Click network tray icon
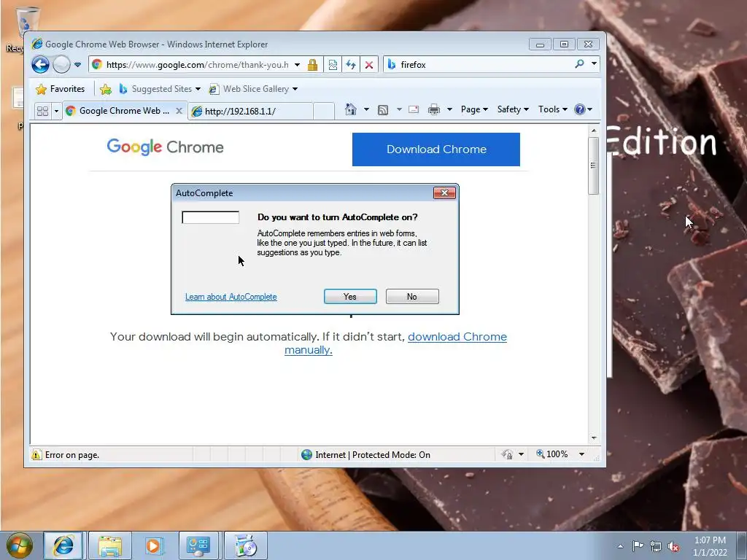The image size is (747, 560). (x=656, y=546)
